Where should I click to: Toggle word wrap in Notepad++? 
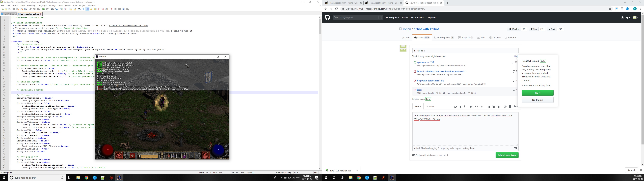tap(80, 9)
